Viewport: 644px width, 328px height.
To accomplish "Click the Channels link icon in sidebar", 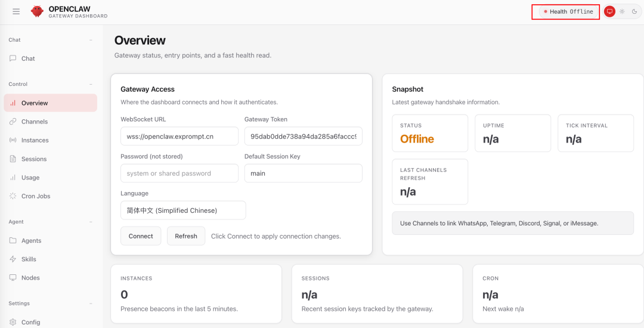I will point(13,122).
